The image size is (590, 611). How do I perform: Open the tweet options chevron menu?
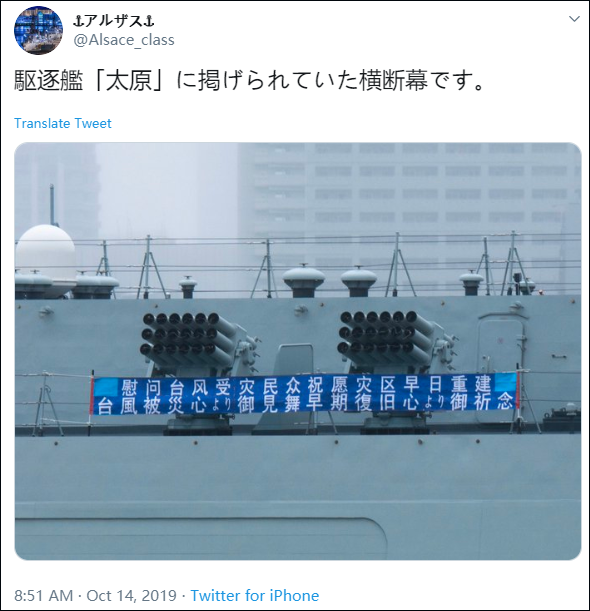coord(574,19)
